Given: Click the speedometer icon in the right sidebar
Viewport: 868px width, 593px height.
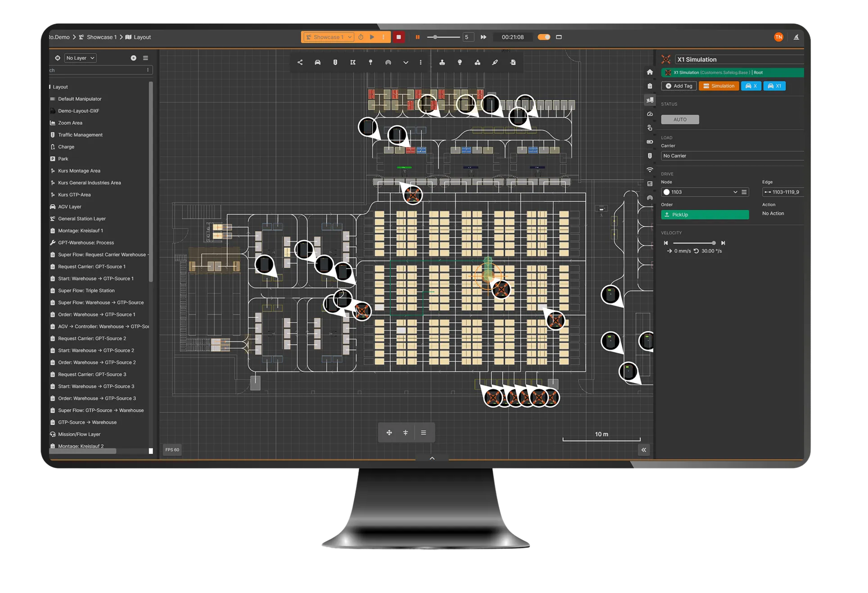Looking at the screenshot, I should [650, 114].
